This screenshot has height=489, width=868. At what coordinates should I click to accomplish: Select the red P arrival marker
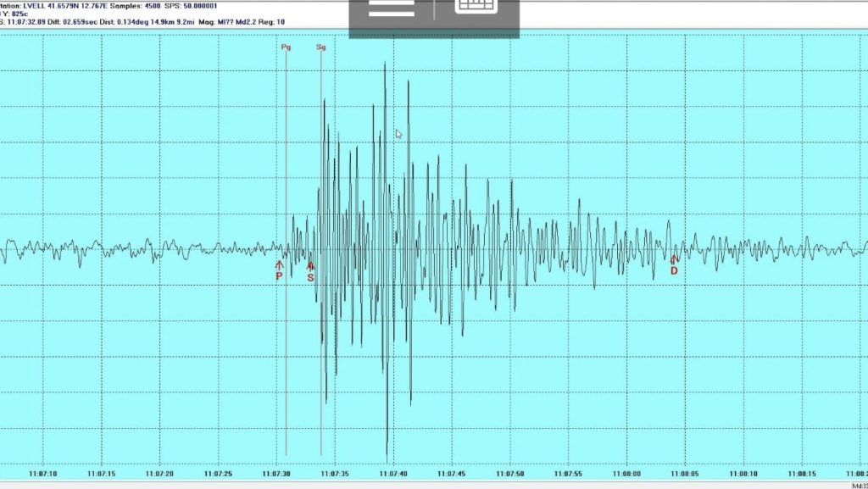coord(279,270)
